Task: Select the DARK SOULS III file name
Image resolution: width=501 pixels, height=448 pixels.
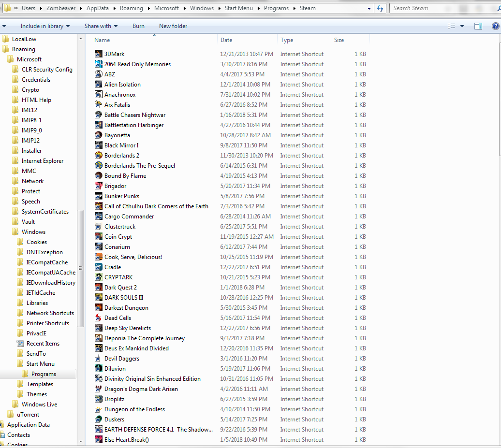Action: coord(124,298)
